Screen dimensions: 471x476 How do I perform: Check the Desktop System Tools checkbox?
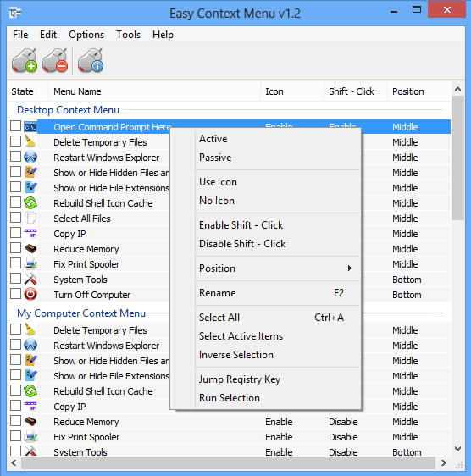[x=15, y=278]
